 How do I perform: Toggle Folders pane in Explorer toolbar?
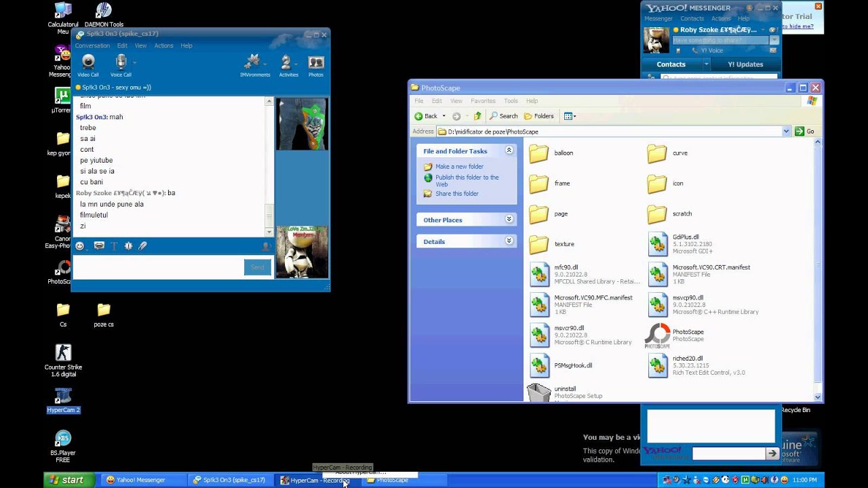(539, 116)
